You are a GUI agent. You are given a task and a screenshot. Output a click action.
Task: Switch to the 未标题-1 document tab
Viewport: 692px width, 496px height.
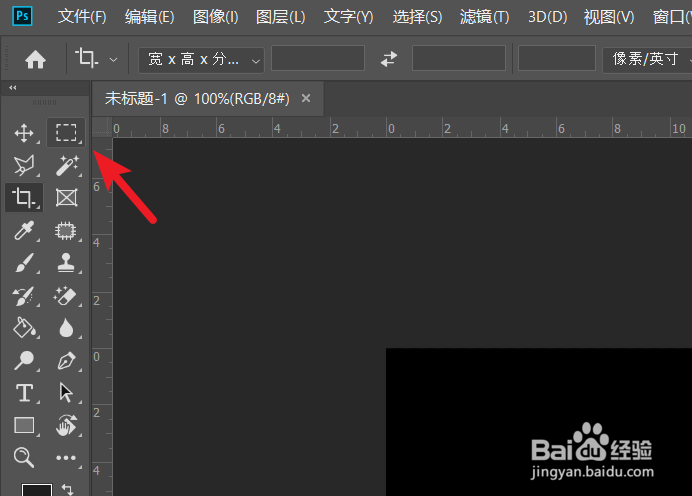[x=197, y=98]
